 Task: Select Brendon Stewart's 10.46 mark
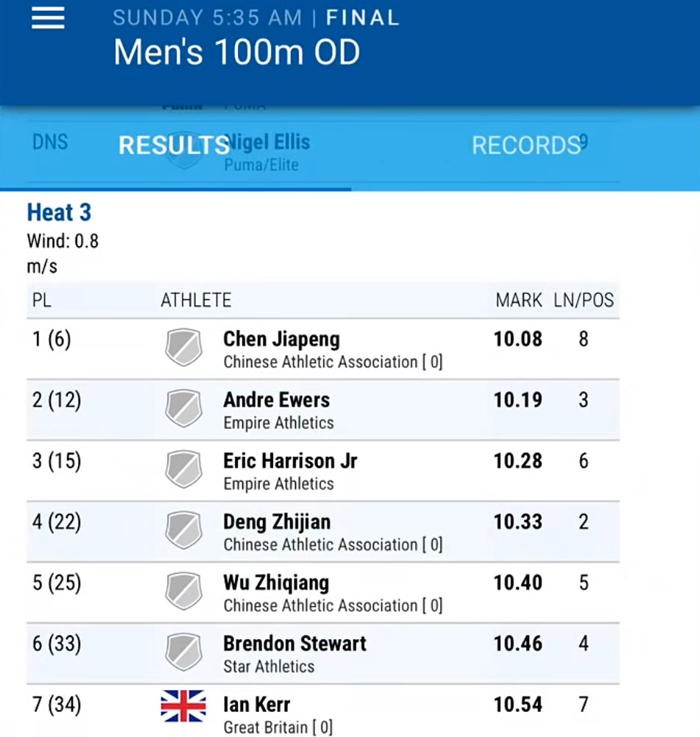click(x=518, y=644)
